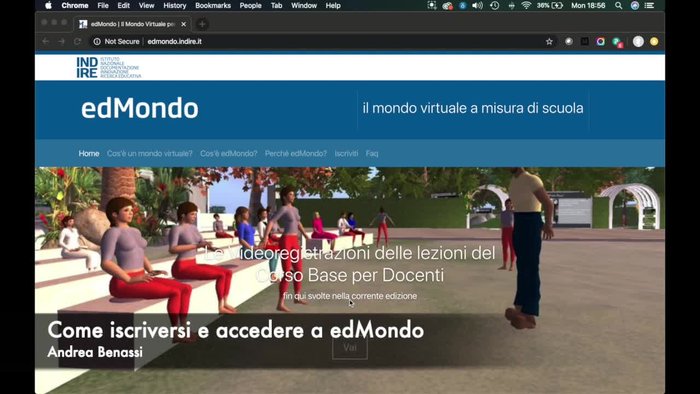Close the edMondo browser tab

click(183, 24)
